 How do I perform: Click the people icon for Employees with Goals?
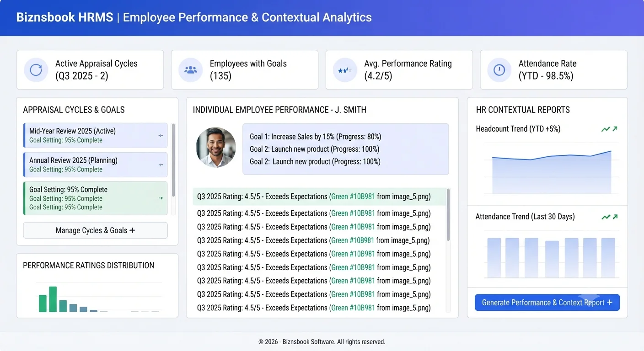(x=190, y=70)
